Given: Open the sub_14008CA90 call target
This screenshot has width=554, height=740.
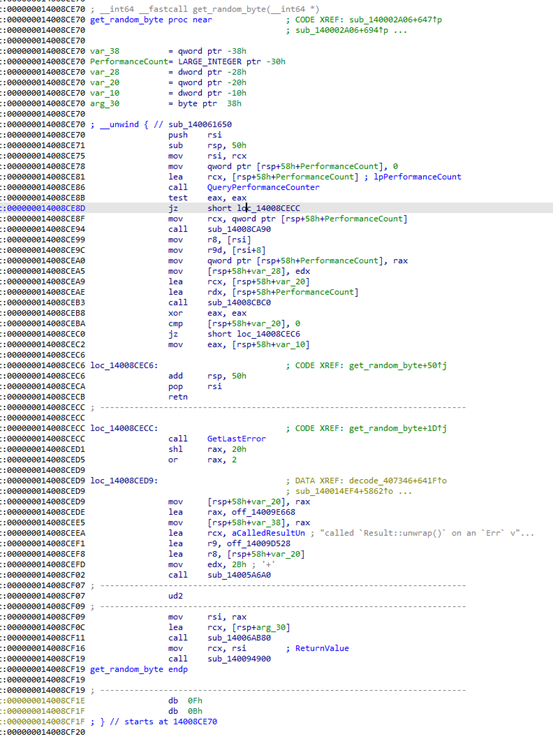Looking at the screenshot, I should 239,229.
